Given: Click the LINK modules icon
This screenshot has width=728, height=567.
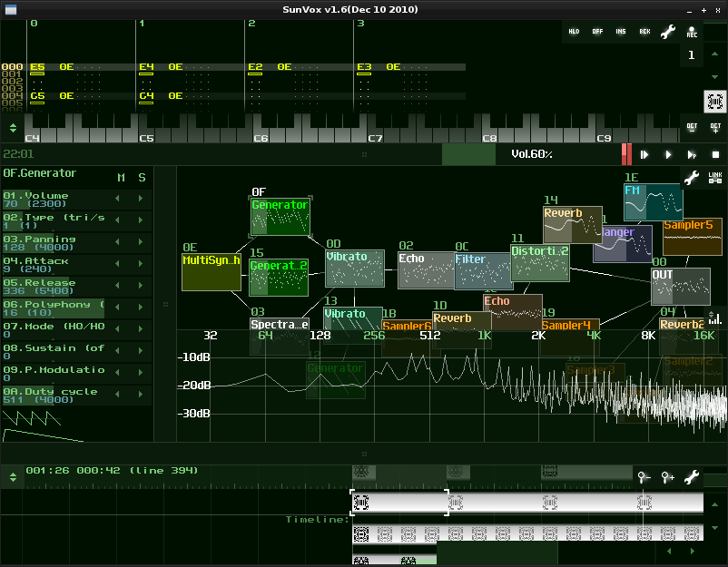Looking at the screenshot, I should [715, 177].
